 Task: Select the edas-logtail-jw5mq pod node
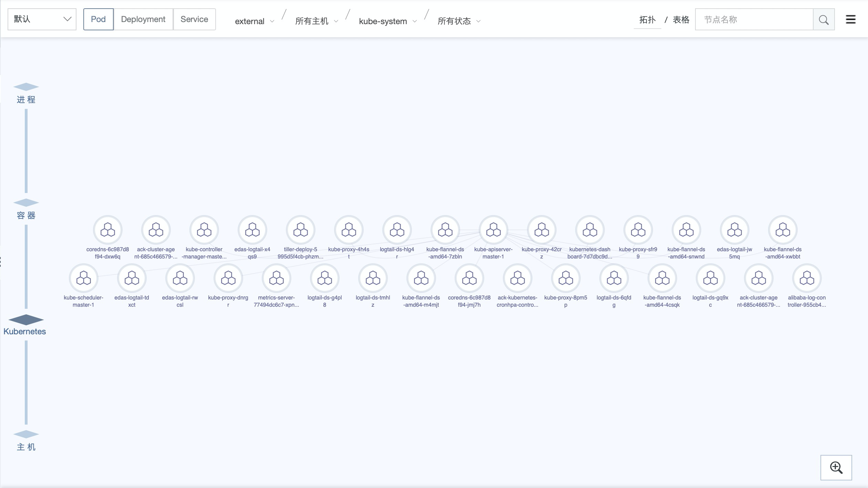point(735,230)
